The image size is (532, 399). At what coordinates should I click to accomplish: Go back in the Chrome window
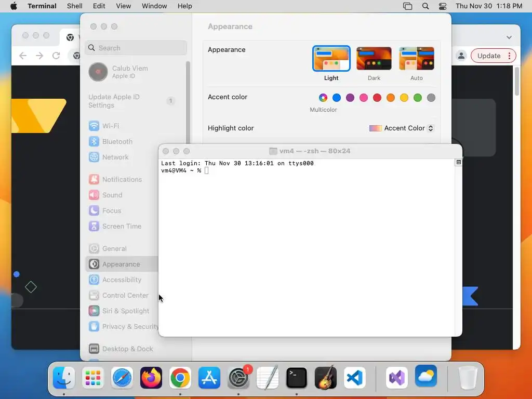pos(23,56)
